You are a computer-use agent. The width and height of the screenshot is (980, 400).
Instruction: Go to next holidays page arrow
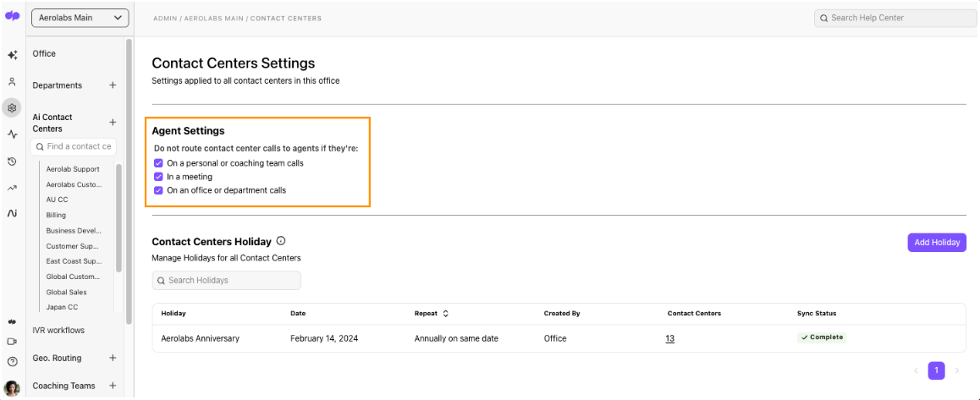[957, 370]
